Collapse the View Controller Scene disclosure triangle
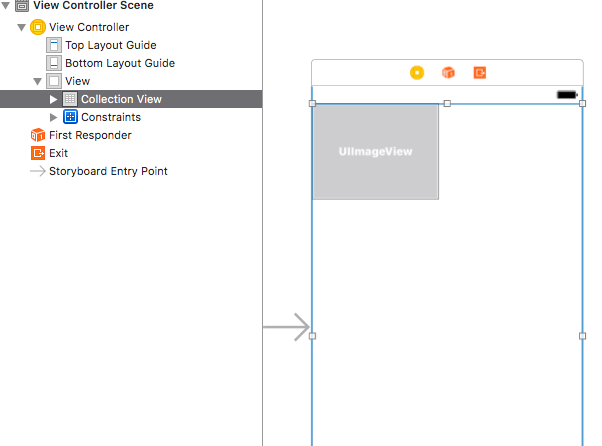The image size is (602, 446). pyautogui.click(x=5, y=5)
